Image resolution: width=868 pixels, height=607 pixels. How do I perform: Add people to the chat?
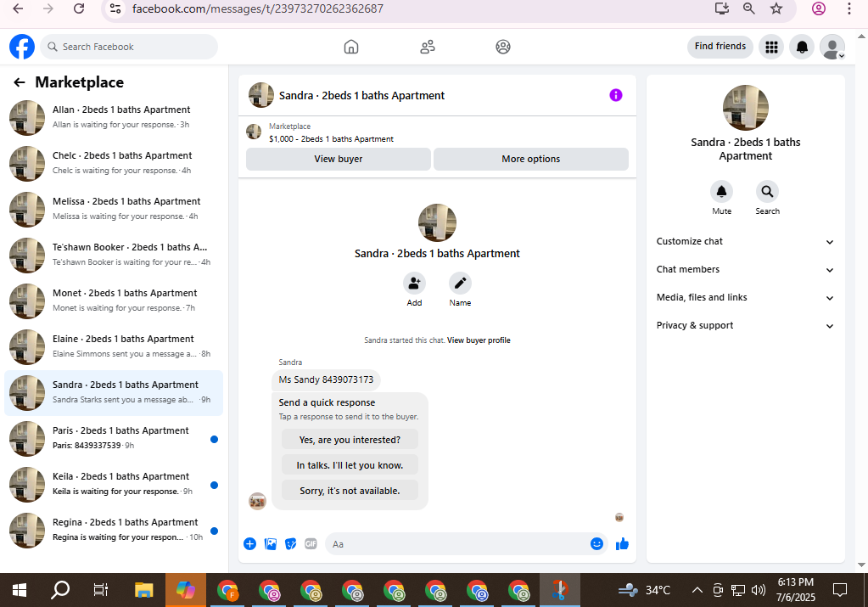pyautogui.click(x=414, y=284)
